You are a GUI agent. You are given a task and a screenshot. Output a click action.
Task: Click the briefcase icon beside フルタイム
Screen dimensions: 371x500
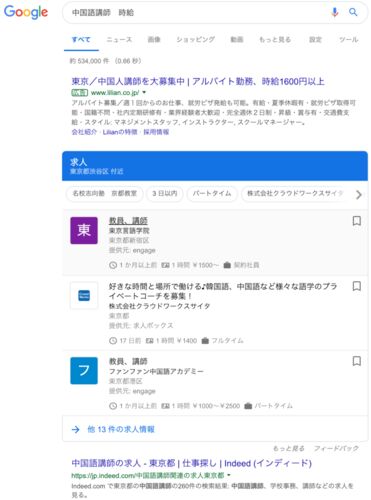tap(205, 341)
